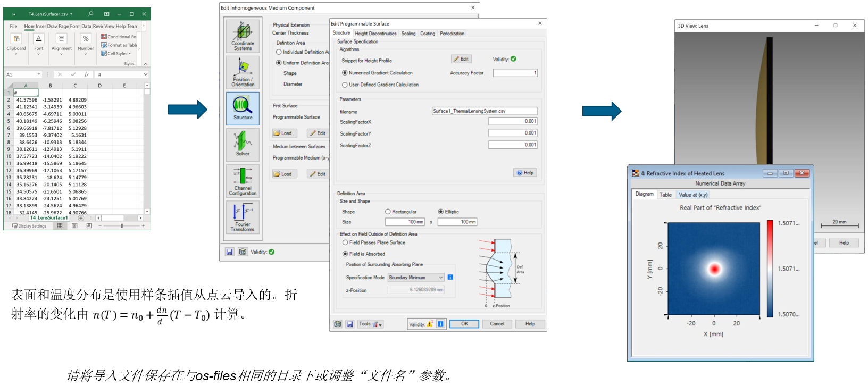
Task: Open Specification Mode Boundary Minimum dropdown
Action: coord(416,278)
